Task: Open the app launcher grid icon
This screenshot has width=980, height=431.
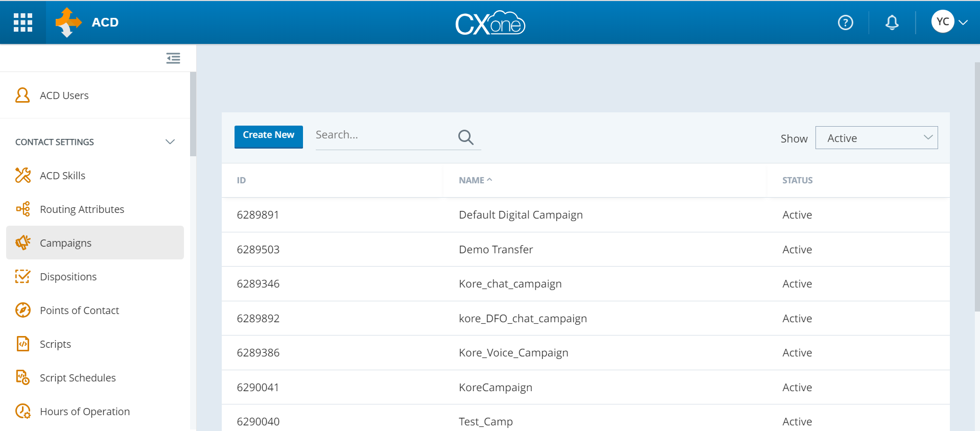Action: tap(23, 22)
